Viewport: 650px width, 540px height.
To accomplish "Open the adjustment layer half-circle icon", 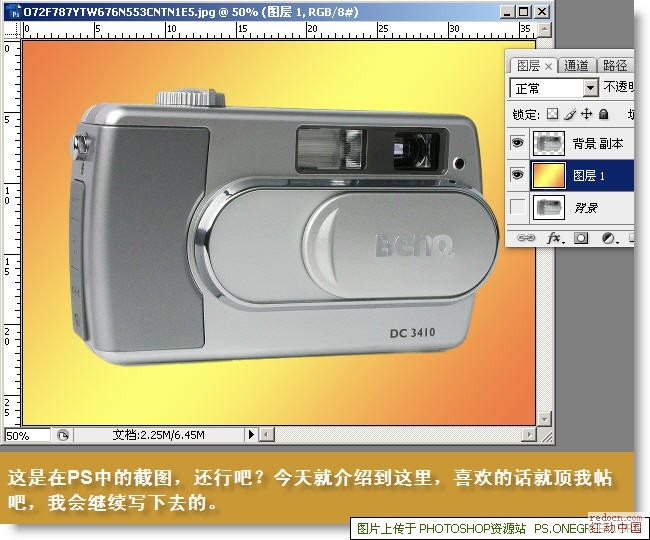I will pos(609,238).
